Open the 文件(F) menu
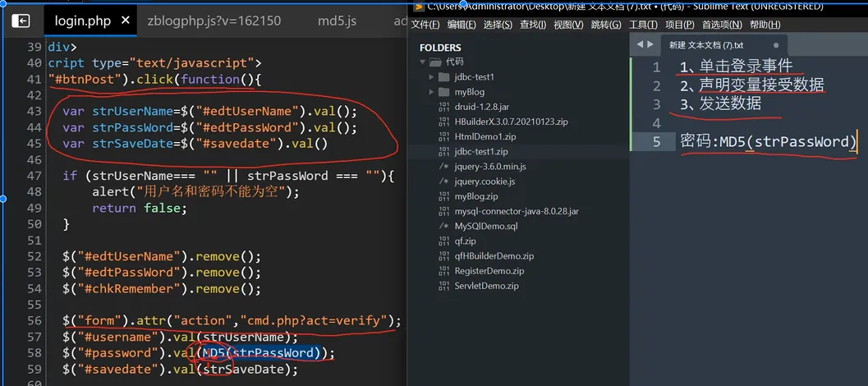868x386 pixels. pyautogui.click(x=425, y=25)
